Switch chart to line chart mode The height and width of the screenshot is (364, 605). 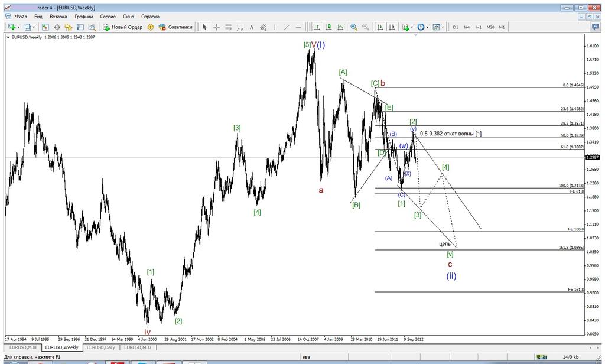(340, 27)
